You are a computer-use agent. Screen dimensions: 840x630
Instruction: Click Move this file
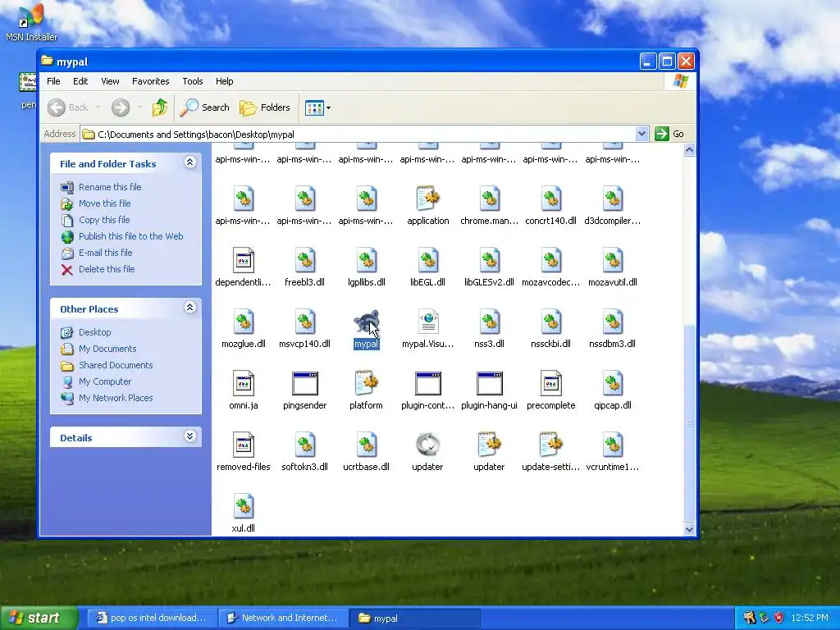(x=104, y=203)
